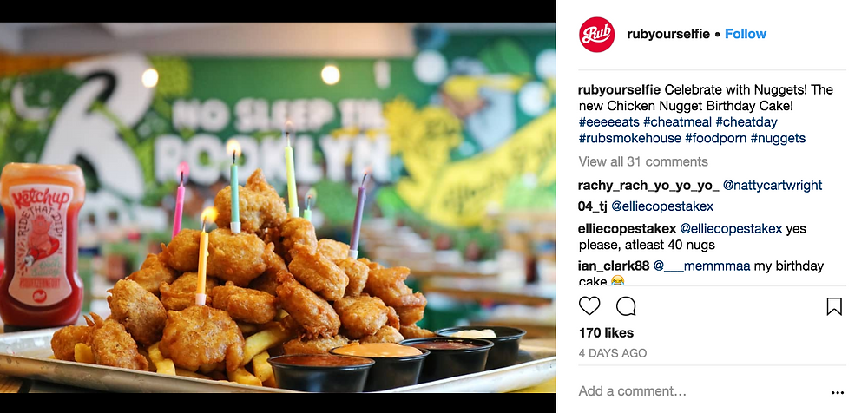The height and width of the screenshot is (413, 868).
Task: View the 170 likes list
Action: click(x=606, y=332)
